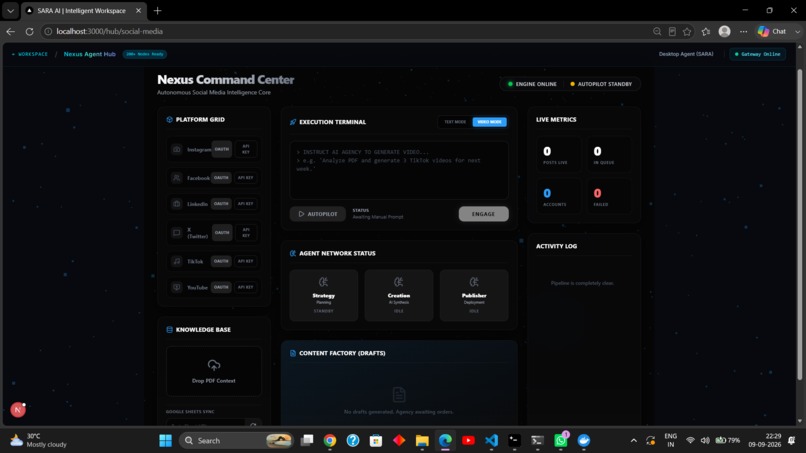Click the Google Sheets sync refresh icon
The height and width of the screenshot is (453, 806).
[253, 425]
